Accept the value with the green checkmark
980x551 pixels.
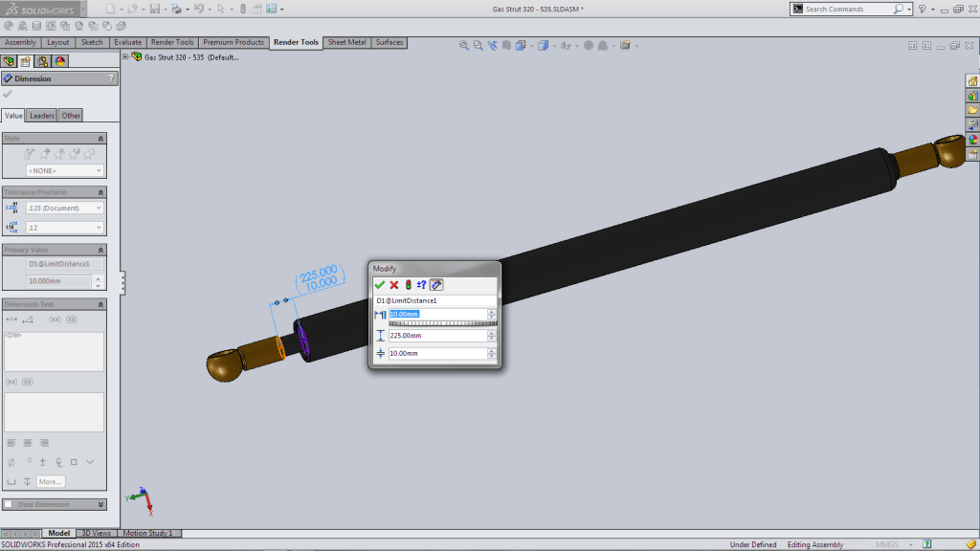(x=379, y=284)
